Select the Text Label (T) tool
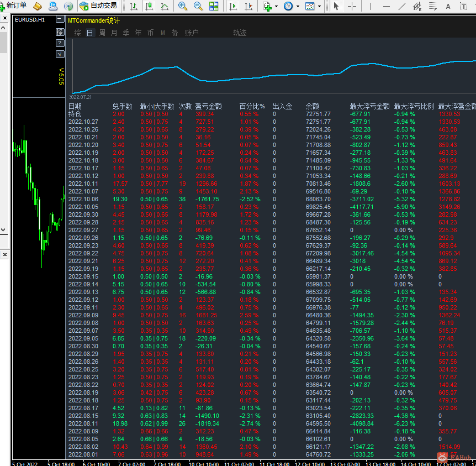 coord(463,6)
